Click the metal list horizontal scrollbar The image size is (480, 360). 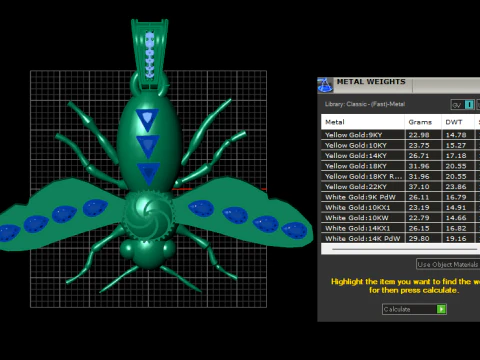pos(404,249)
